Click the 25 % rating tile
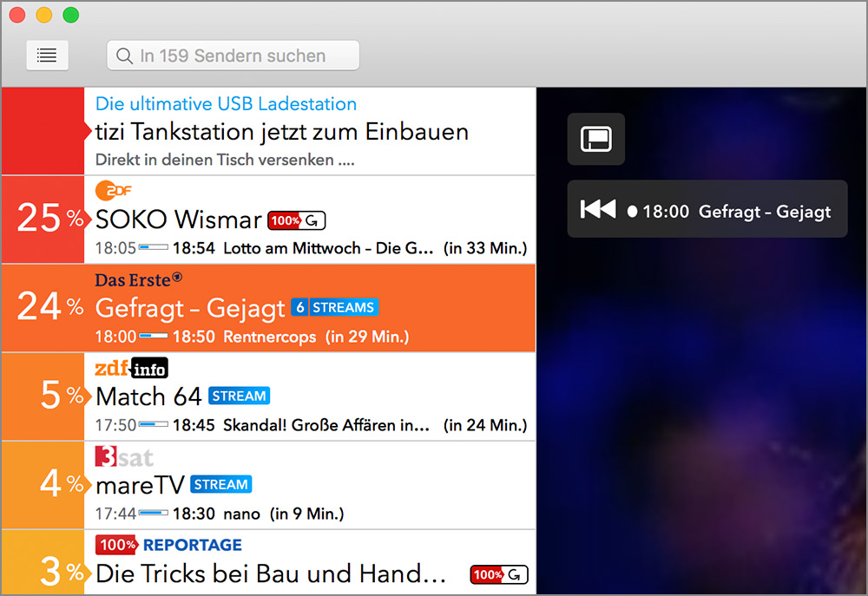Image resolution: width=868 pixels, height=596 pixels. click(43, 219)
